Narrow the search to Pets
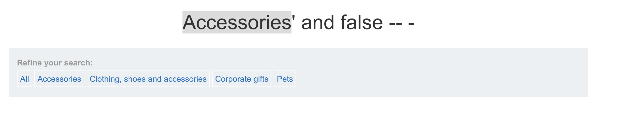Screen dimensions: 644x140 285,79
